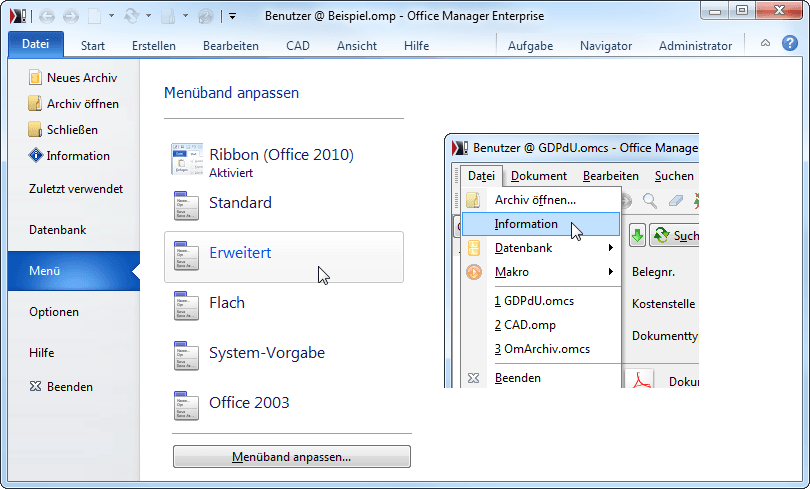The height and width of the screenshot is (489, 810).
Task: Click the red PDF icon in preview
Action: (640, 380)
